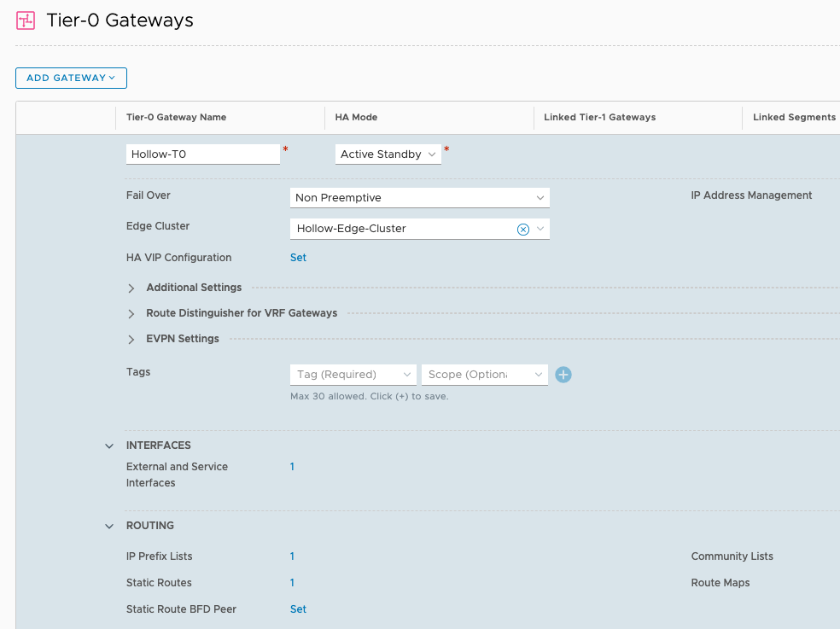Expand Route Distinguisher for VRF Gateways

(131, 314)
